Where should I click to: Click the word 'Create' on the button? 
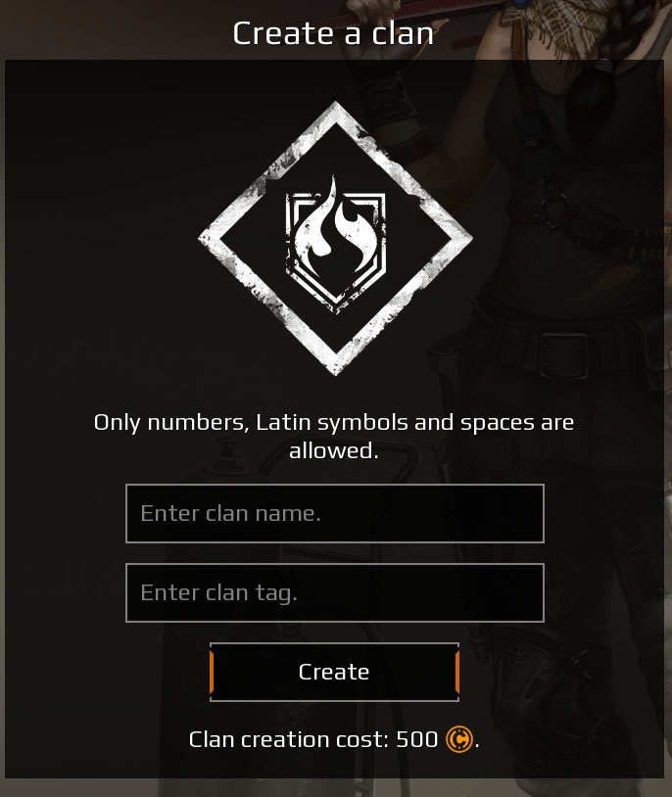[x=334, y=672]
